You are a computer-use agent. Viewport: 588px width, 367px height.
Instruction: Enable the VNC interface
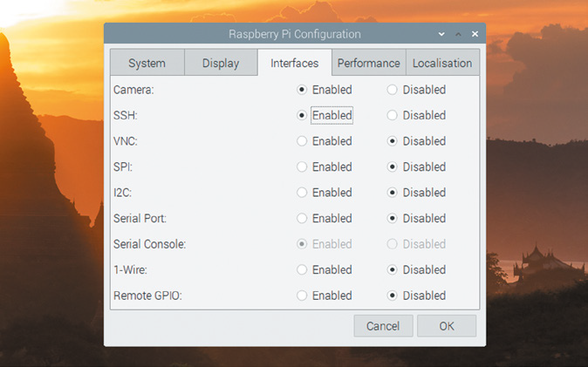(302, 141)
